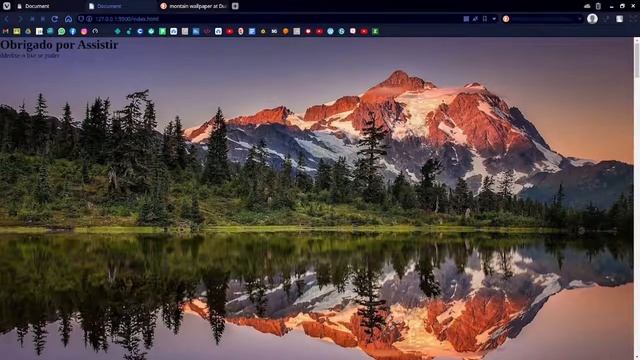Open closed tabs trash icon
This screenshot has height=360, width=640.
pyautogui.click(x=598, y=6)
